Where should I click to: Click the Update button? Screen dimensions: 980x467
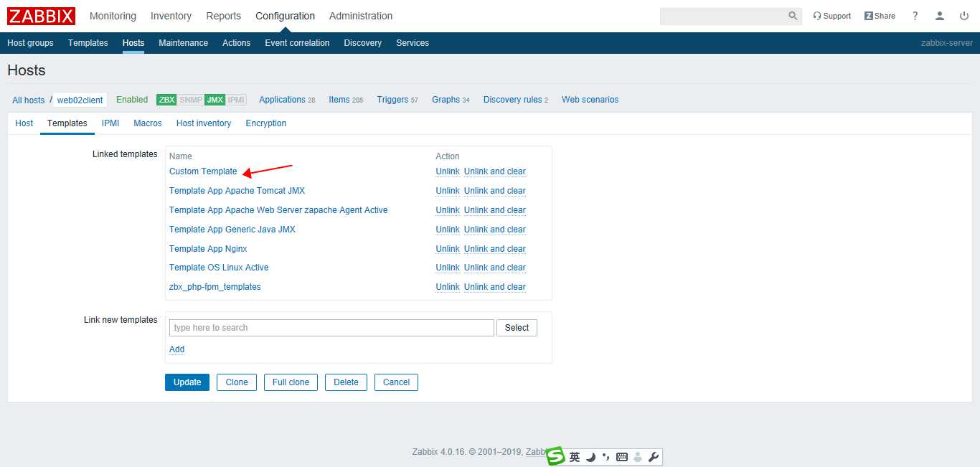pos(187,382)
